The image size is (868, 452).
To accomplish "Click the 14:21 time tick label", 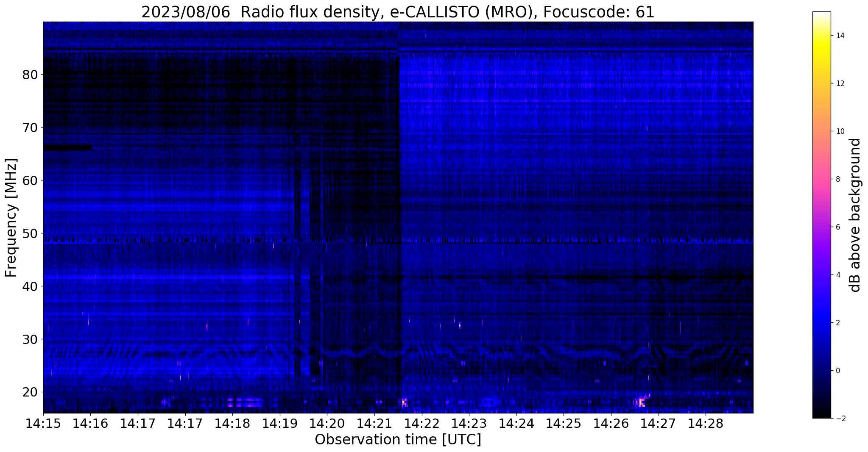I will coord(374,424).
